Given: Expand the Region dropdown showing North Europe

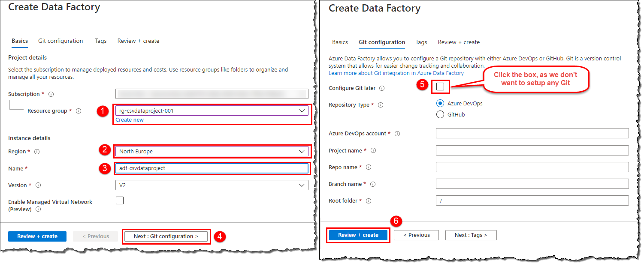Looking at the screenshot, I should tap(212, 151).
